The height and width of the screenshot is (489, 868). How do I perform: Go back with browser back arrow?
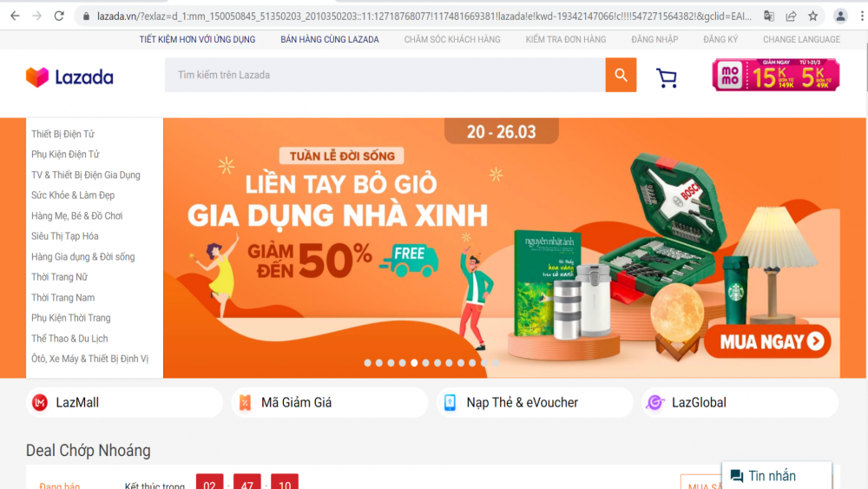[x=15, y=16]
